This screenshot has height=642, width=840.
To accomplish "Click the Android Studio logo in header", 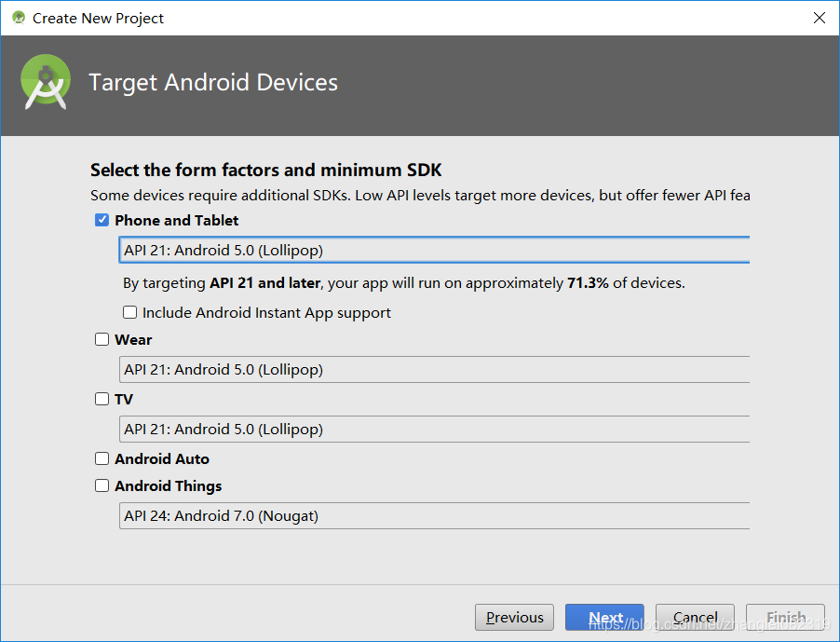I will 46,82.
